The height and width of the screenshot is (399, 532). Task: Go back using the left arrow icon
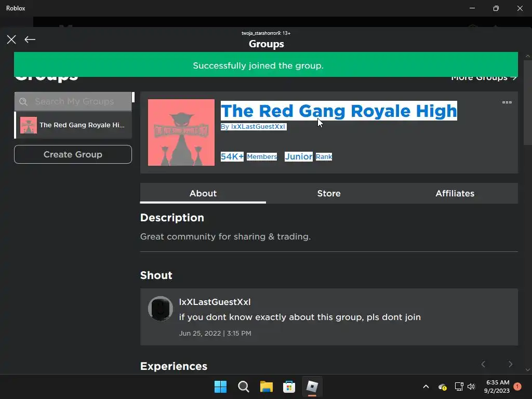coord(30,39)
